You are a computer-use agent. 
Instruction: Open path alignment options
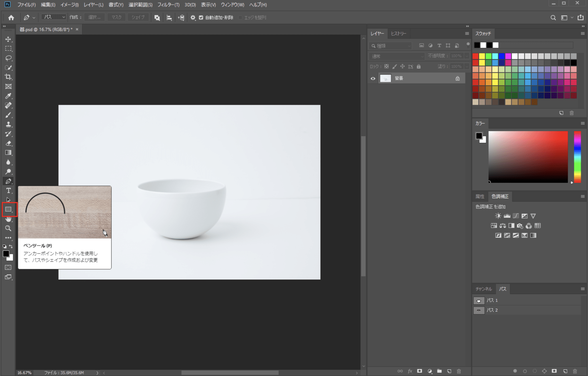[169, 18]
